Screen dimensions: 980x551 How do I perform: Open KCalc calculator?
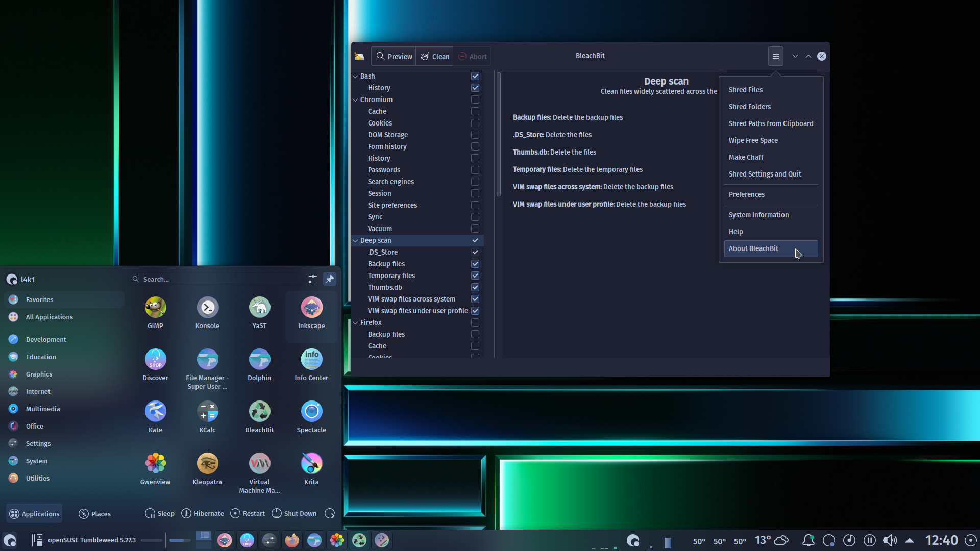point(207,417)
